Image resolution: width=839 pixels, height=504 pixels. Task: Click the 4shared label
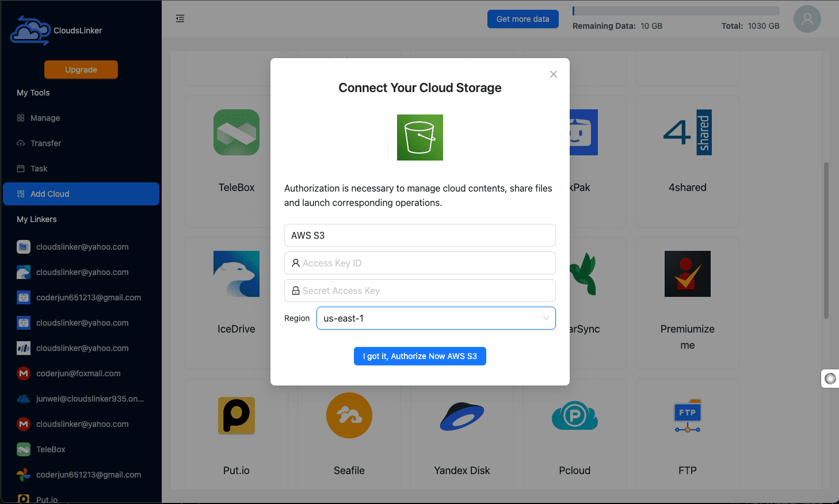688,187
